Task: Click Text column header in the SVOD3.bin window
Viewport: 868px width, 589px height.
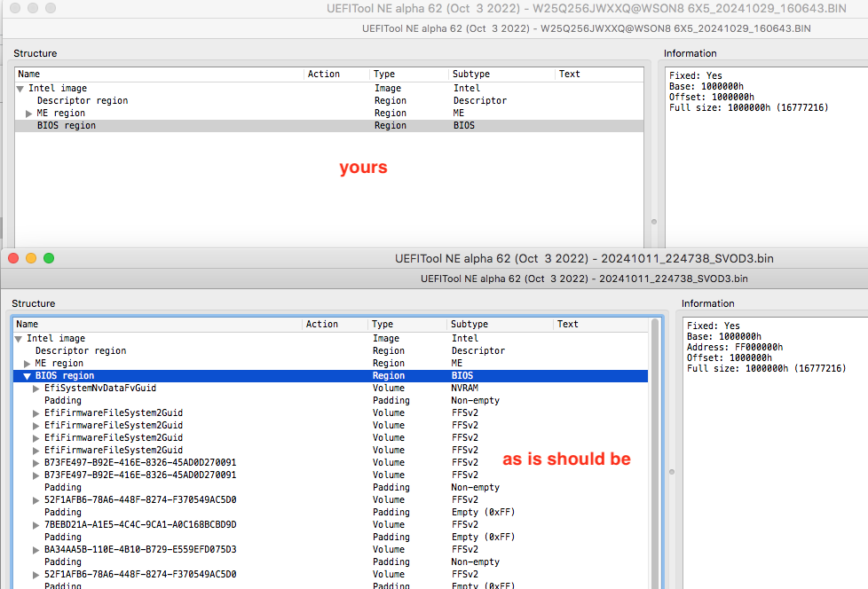Action: [600, 324]
